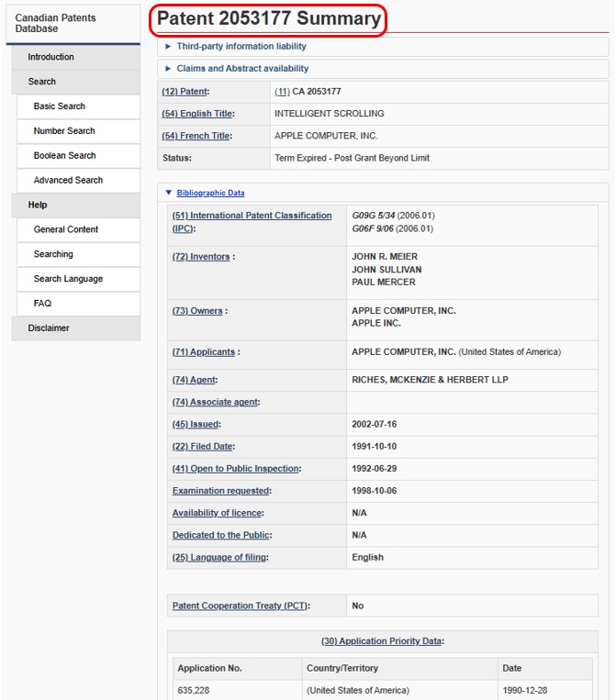Open Basic Search from sidebar
This screenshot has width=616, height=700.
click(x=60, y=106)
